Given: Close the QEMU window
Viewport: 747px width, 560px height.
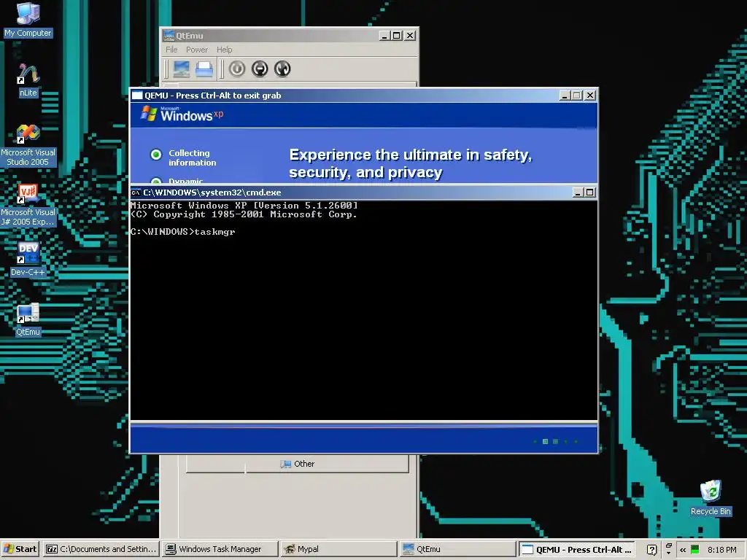Looking at the screenshot, I should coord(590,96).
